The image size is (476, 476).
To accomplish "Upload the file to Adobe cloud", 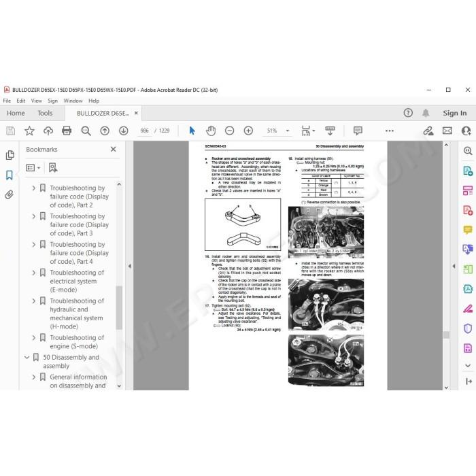I will 48,131.
